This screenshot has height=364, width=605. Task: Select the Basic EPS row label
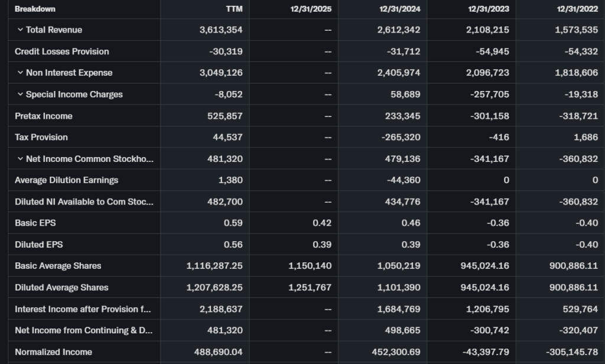click(x=35, y=223)
